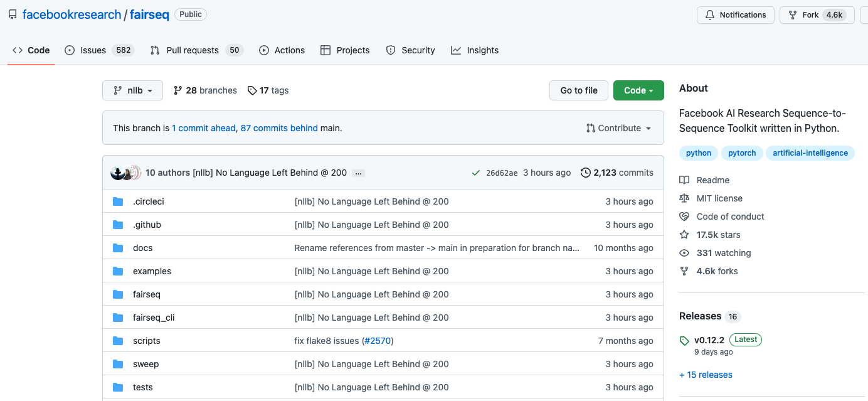868x401 pixels.
Task: Open the nllb branch selector dropdown
Action: pyautogui.click(x=132, y=90)
